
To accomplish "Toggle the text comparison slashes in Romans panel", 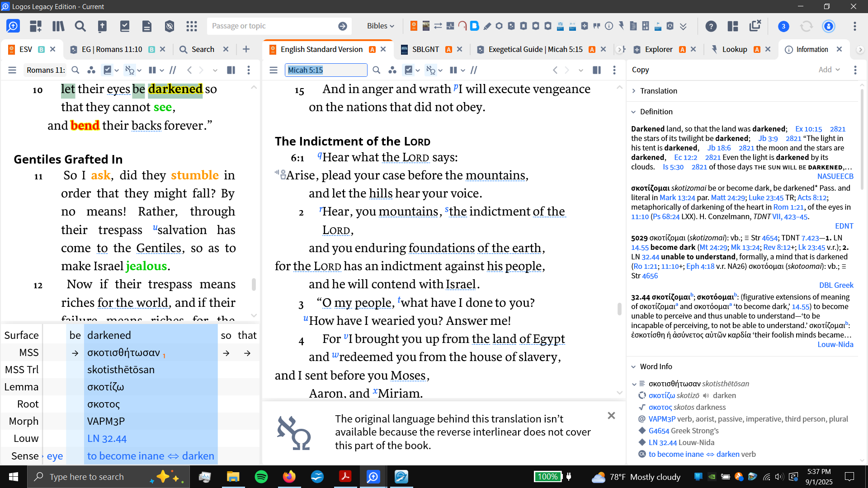I will click(173, 70).
